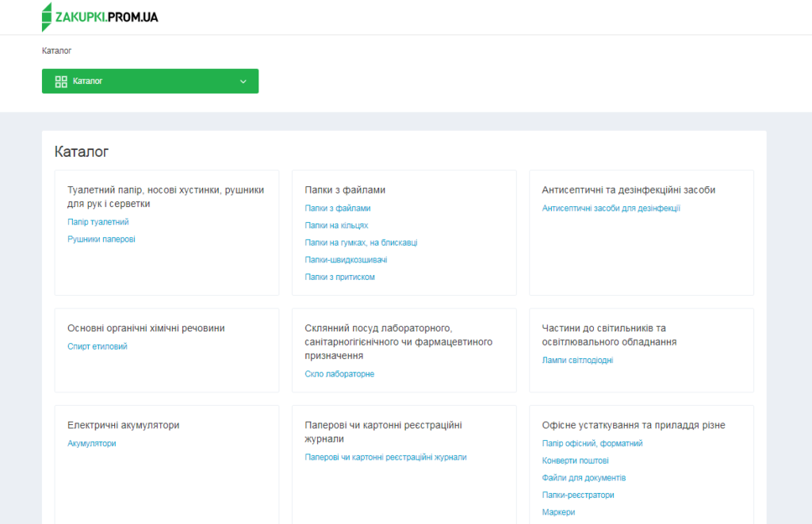Click the Каталог breadcrumb text

[56, 51]
